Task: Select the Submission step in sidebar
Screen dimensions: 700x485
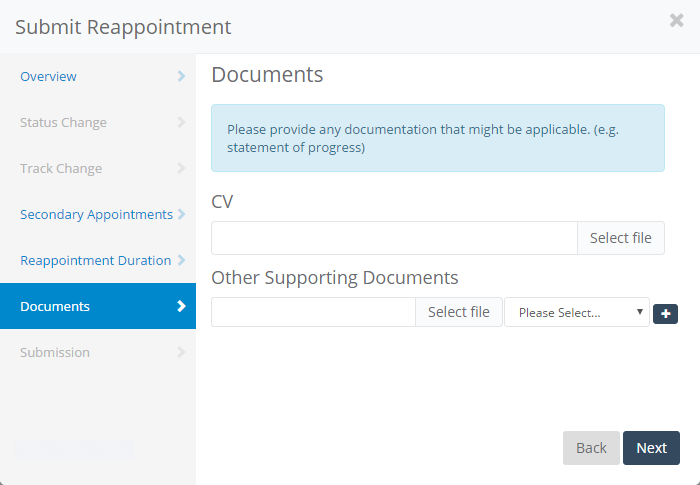Action: pyautogui.click(x=55, y=352)
